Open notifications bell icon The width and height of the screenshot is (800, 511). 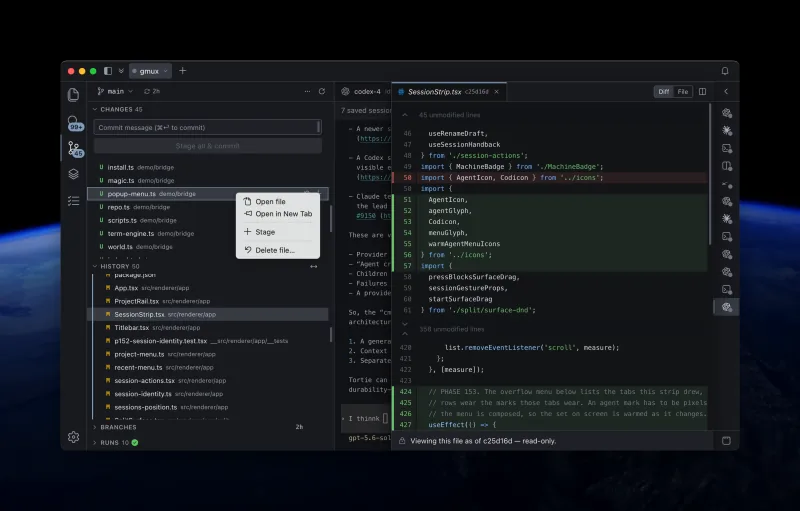(724, 71)
